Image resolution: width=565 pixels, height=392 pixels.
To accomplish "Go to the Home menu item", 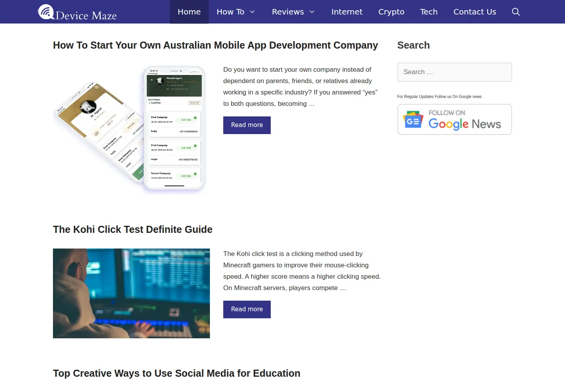I will pyautogui.click(x=189, y=12).
